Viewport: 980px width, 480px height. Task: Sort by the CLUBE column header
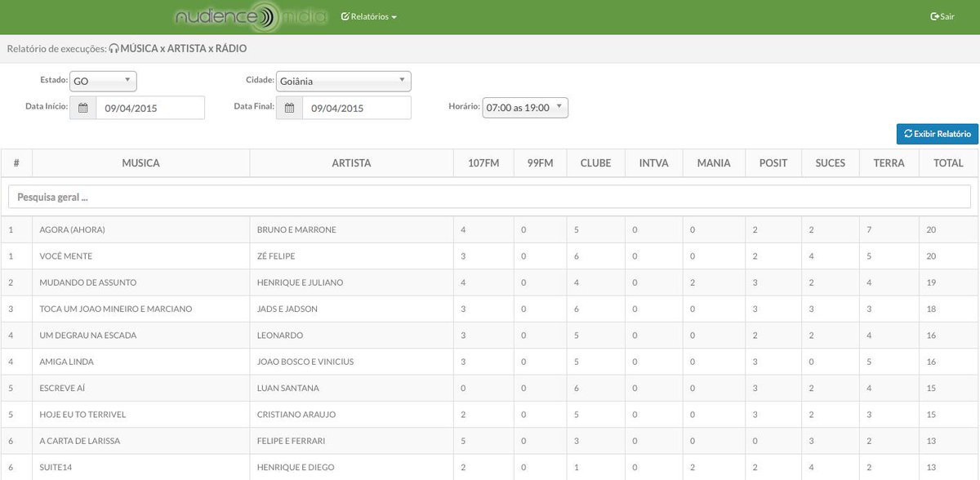coord(595,163)
